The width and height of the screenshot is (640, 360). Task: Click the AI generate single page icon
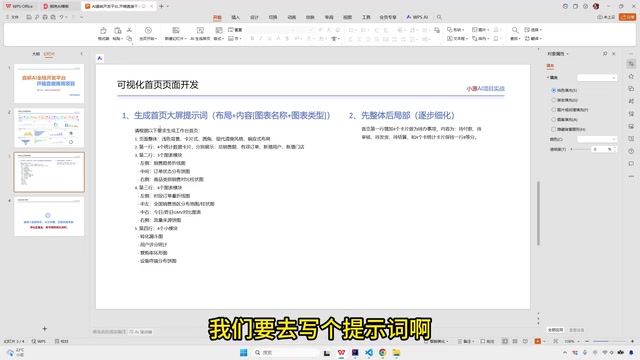click(200, 31)
